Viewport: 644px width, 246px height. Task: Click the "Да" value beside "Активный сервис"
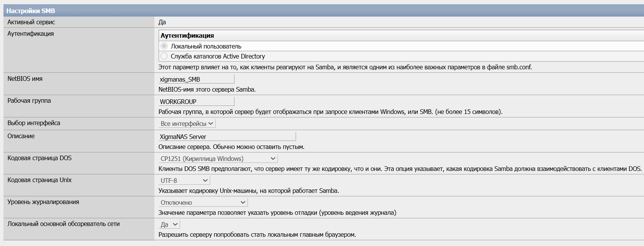click(x=162, y=22)
